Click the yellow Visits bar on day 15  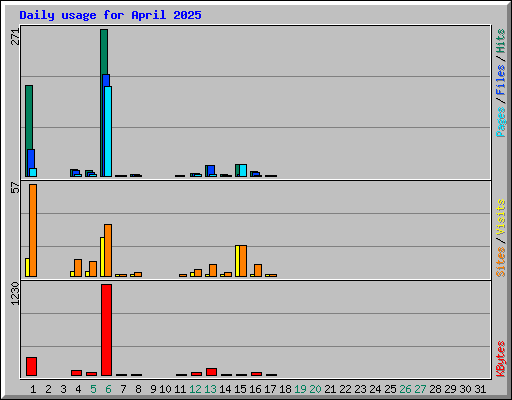coord(237,261)
